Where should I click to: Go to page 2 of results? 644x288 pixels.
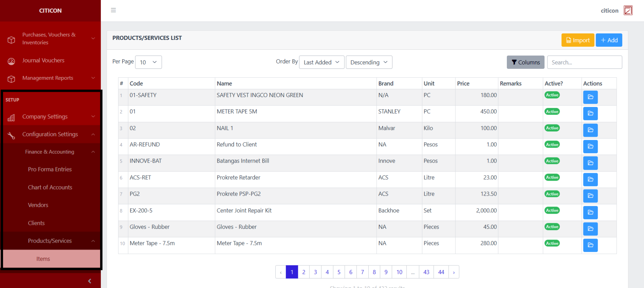304,272
